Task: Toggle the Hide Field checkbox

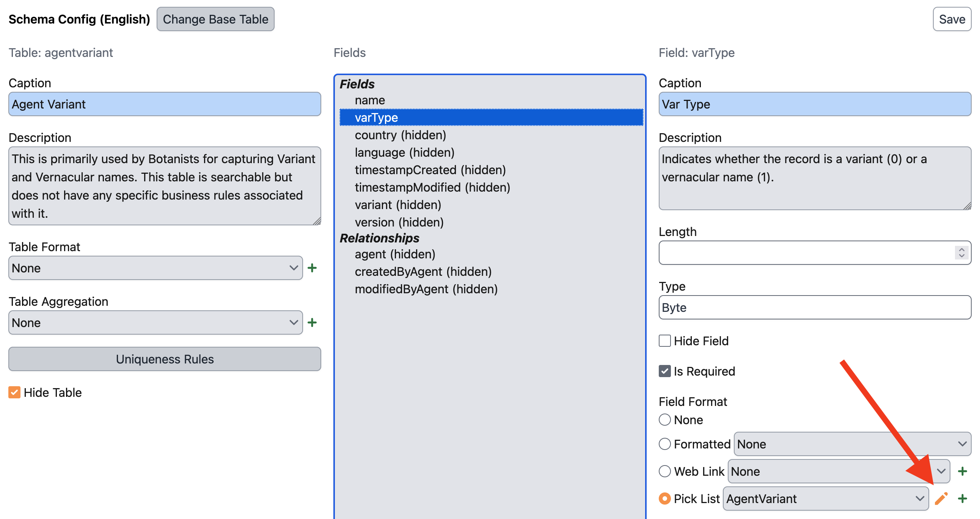Action: (x=664, y=341)
